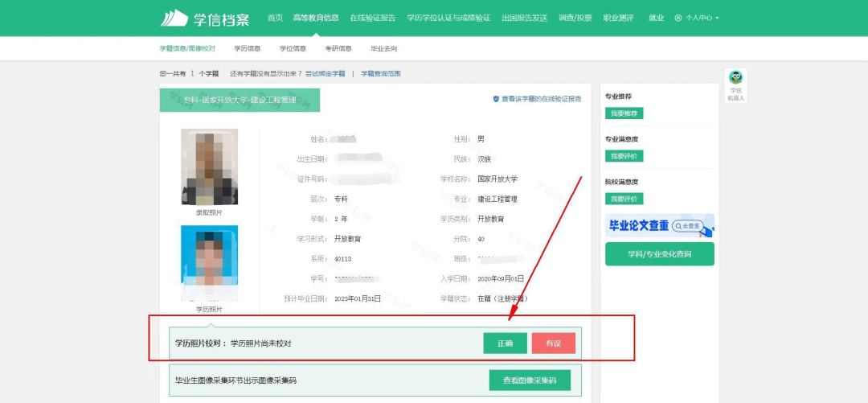The image size is (868, 403).
Task: Report photo error with the 有误 button
Action: [x=554, y=343]
